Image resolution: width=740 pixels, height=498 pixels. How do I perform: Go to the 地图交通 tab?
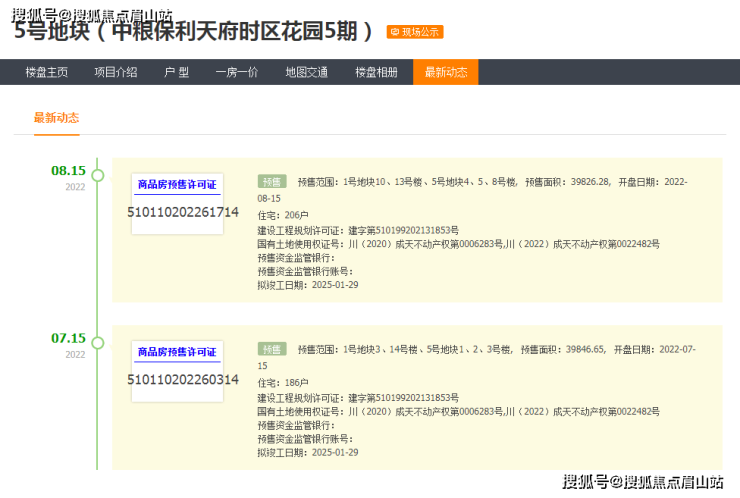coord(306,72)
